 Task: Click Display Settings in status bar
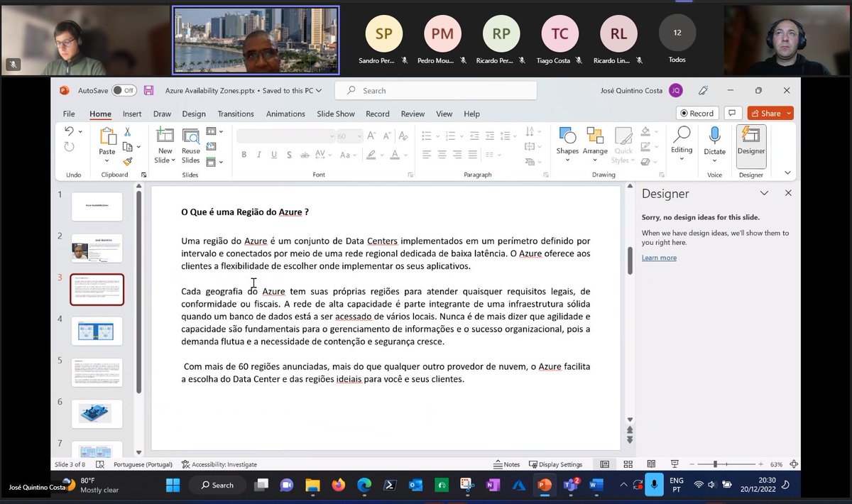pyautogui.click(x=555, y=464)
